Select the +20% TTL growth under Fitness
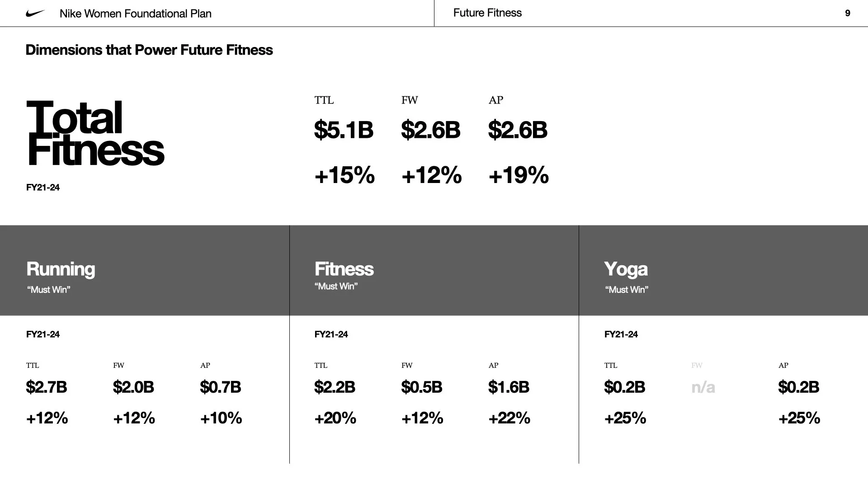The image size is (868, 488). (335, 418)
